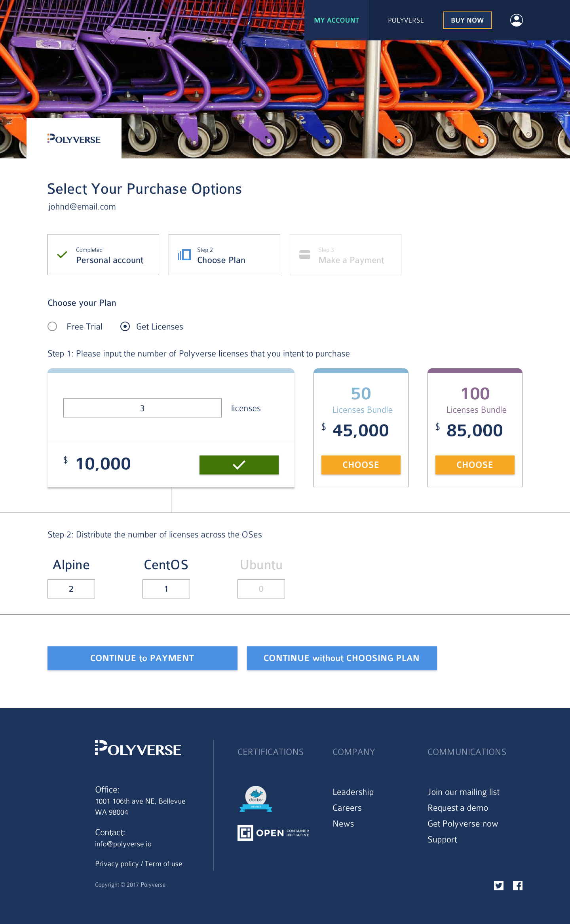Open the user profile icon
The width and height of the screenshot is (570, 924).
516,20
